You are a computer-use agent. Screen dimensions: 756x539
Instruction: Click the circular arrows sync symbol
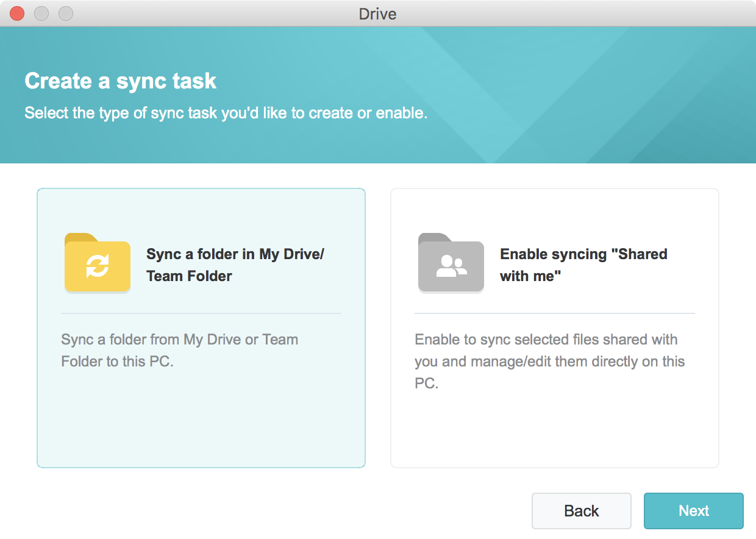coord(98,266)
